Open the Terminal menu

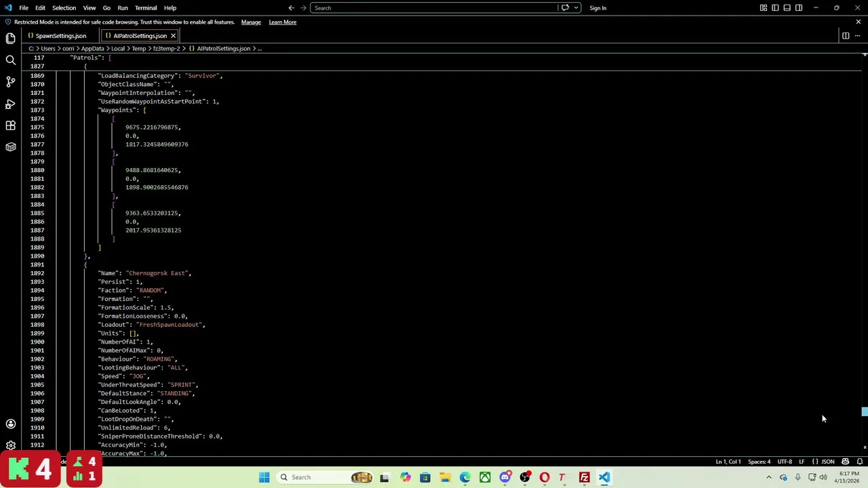tap(146, 8)
